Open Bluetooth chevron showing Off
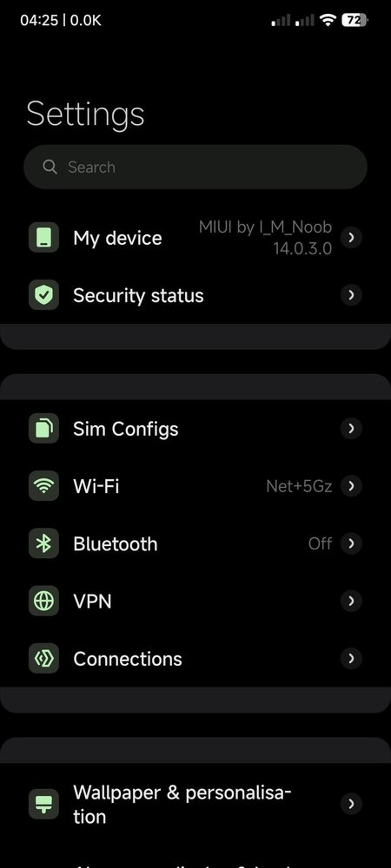The height and width of the screenshot is (868, 391). (x=351, y=543)
